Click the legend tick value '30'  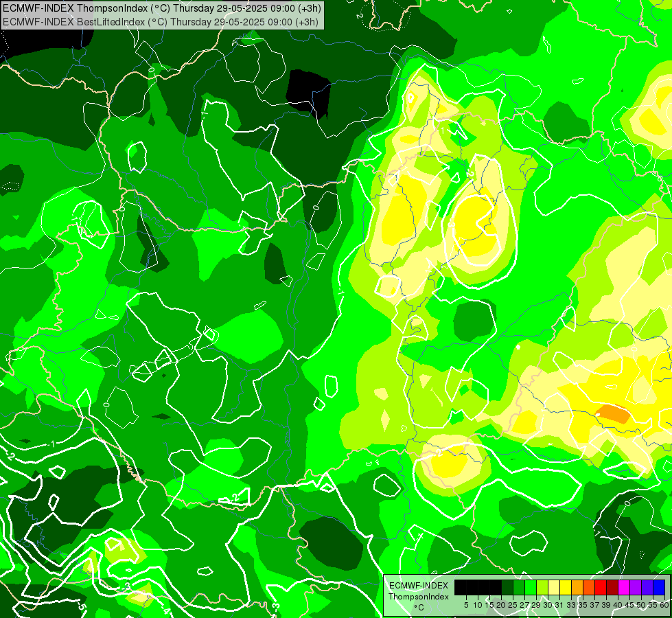click(548, 605)
